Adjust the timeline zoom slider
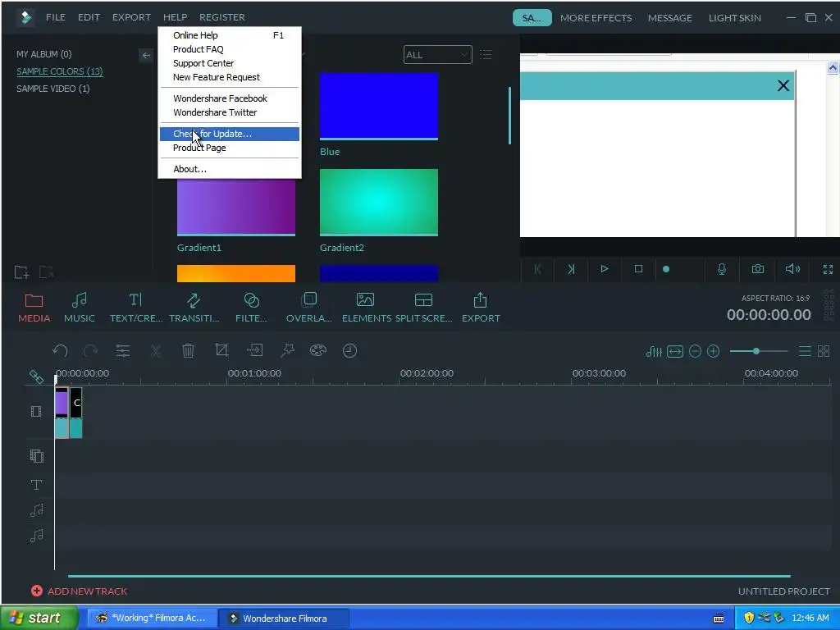This screenshot has height=630, width=840. click(x=758, y=351)
